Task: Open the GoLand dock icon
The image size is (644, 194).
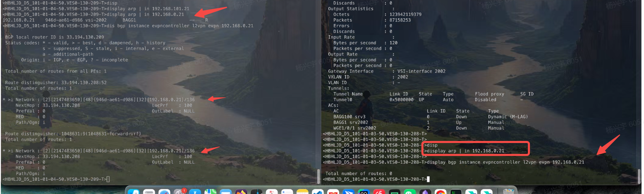Action: [364, 192]
